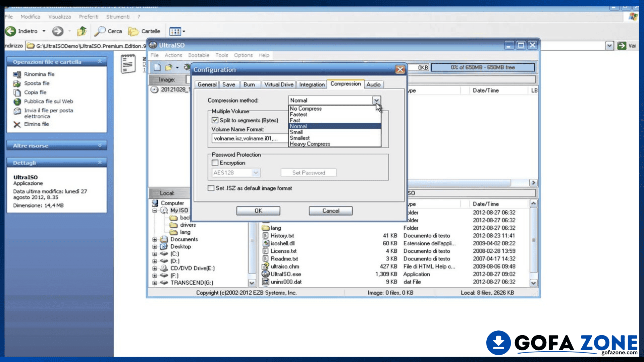Switch to the Integration tab
Screen dimensions: 644x362
312,84
